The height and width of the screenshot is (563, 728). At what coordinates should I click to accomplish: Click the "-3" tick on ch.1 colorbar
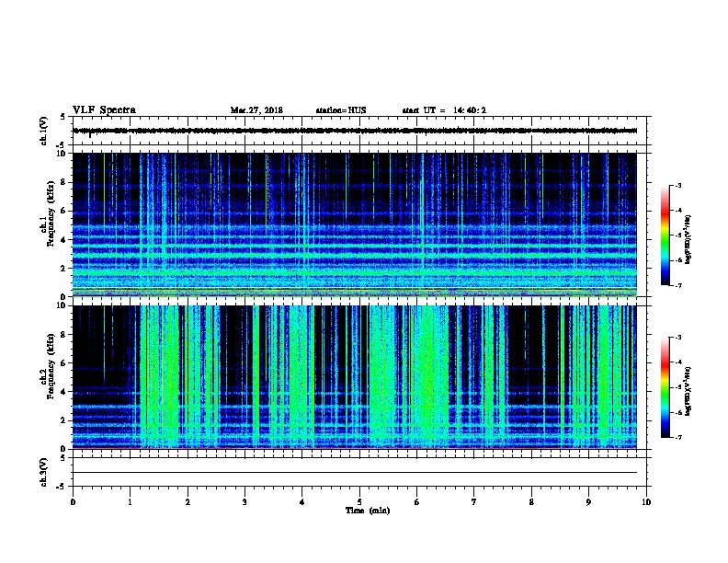pos(677,185)
